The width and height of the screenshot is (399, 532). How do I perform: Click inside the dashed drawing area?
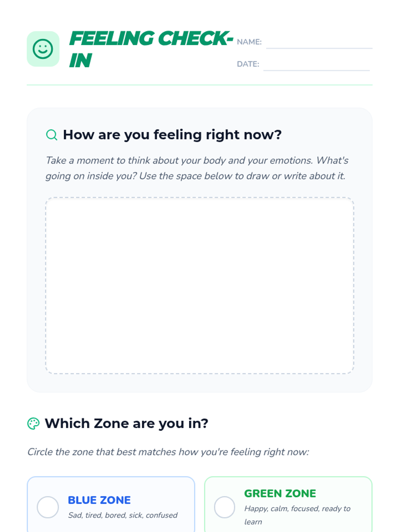pos(199,286)
